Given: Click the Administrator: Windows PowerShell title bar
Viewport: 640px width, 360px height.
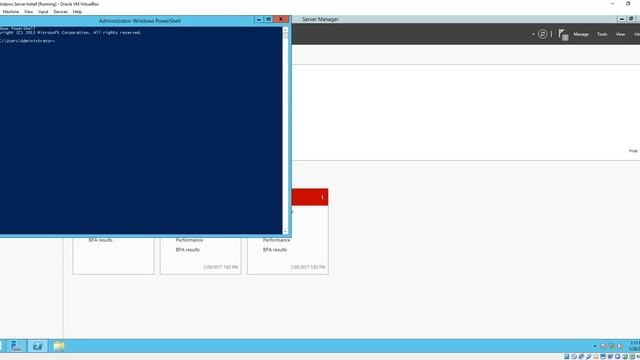Looking at the screenshot, I should (x=140, y=21).
